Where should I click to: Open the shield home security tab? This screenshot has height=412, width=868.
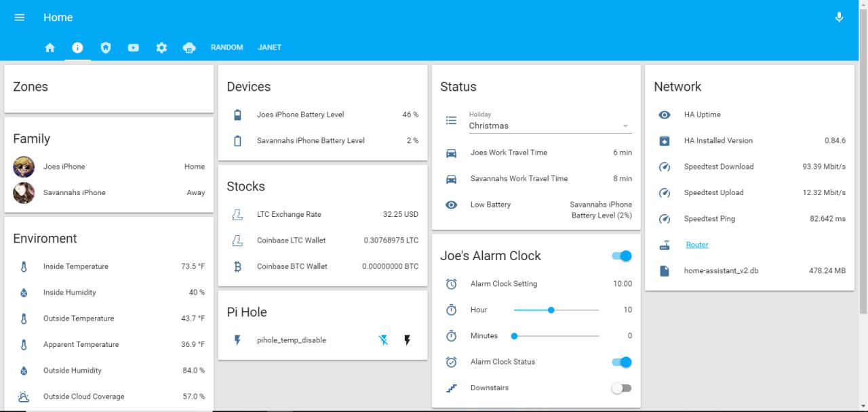coord(105,47)
